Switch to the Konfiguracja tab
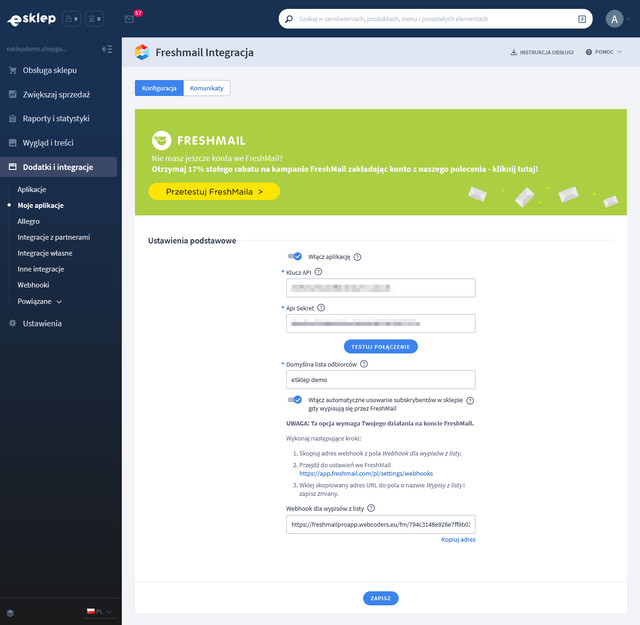 (159, 88)
